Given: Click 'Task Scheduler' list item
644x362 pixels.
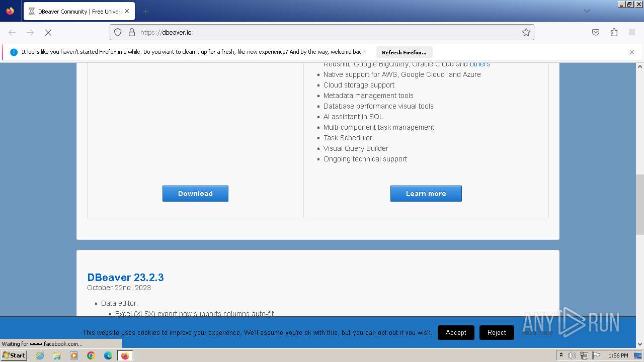Looking at the screenshot, I should (x=348, y=138).
